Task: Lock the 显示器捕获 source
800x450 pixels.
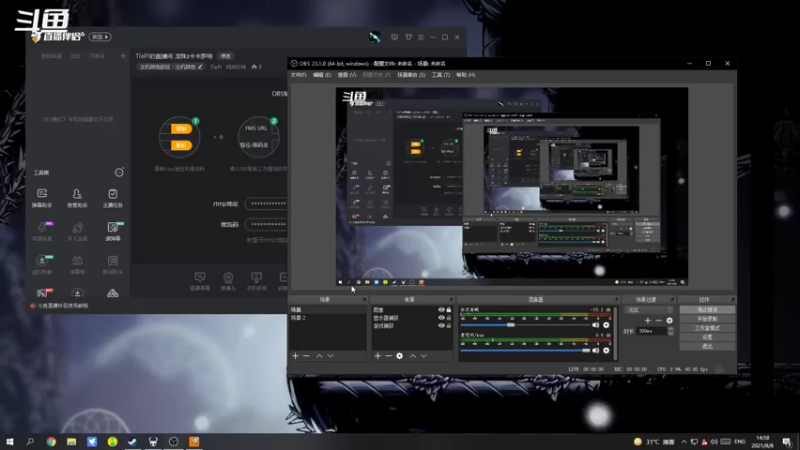Action: coord(449,318)
